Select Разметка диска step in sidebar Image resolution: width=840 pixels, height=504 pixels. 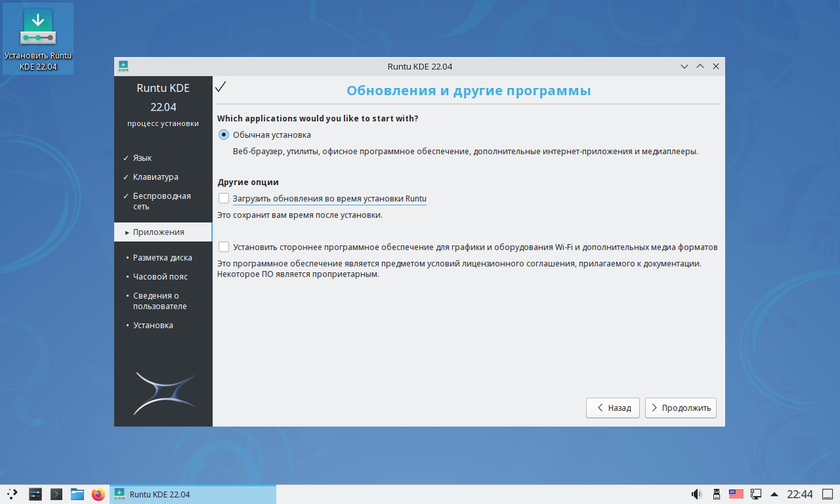(163, 258)
